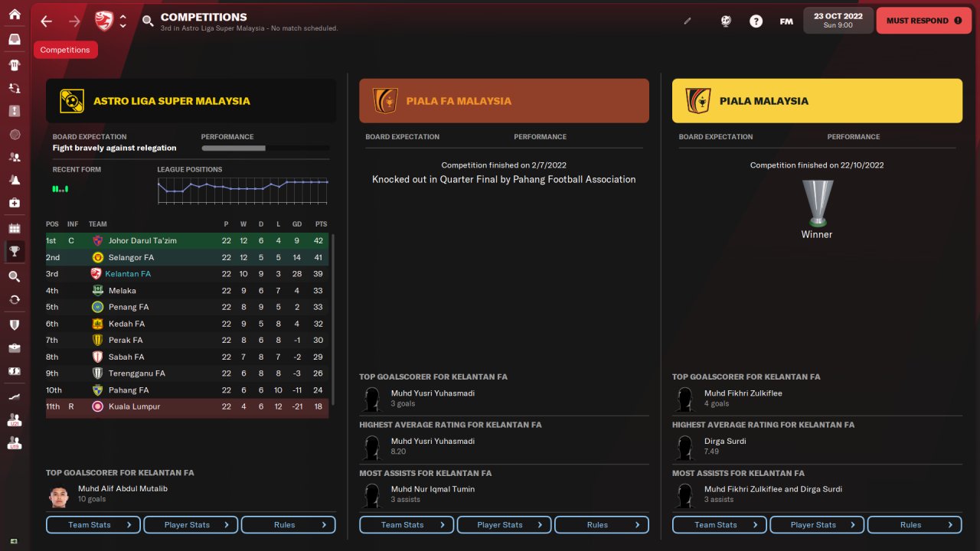980x551 pixels.
Task: Click the league performance progress bar
Action: click(x=265, y=148)
